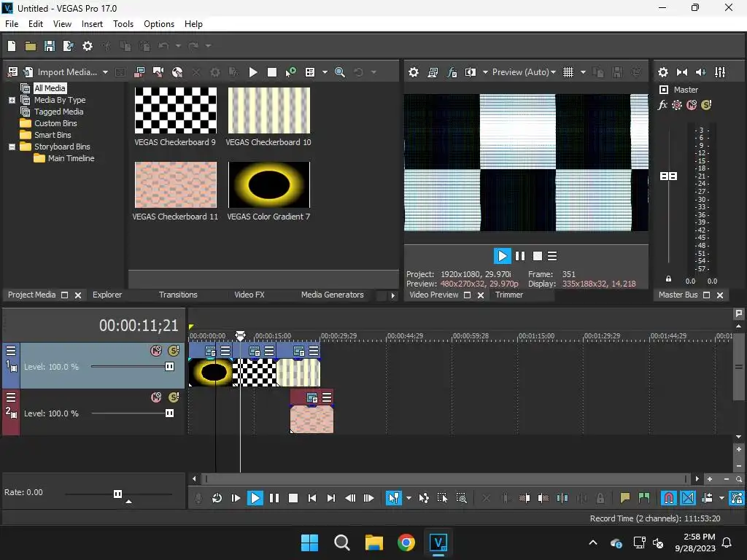Open the project Properties gear icon
747x560 pixels.
[88, 46]
